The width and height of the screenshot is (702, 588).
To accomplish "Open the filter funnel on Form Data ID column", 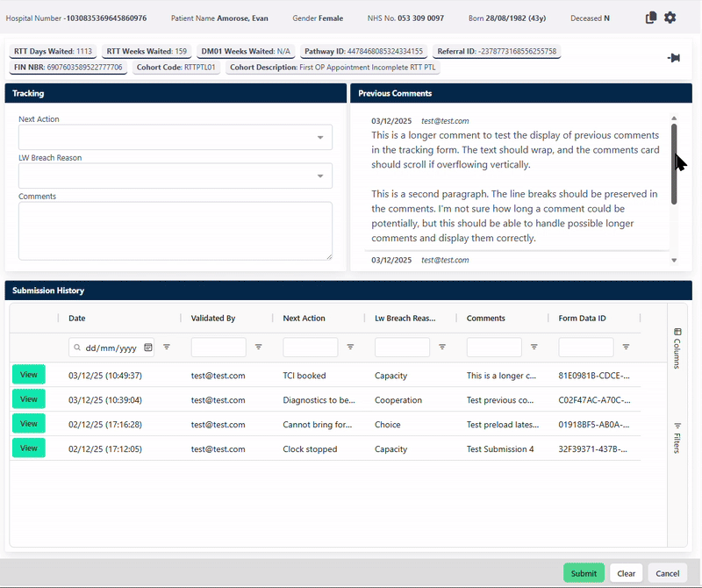I will click(x=626, y=348).
